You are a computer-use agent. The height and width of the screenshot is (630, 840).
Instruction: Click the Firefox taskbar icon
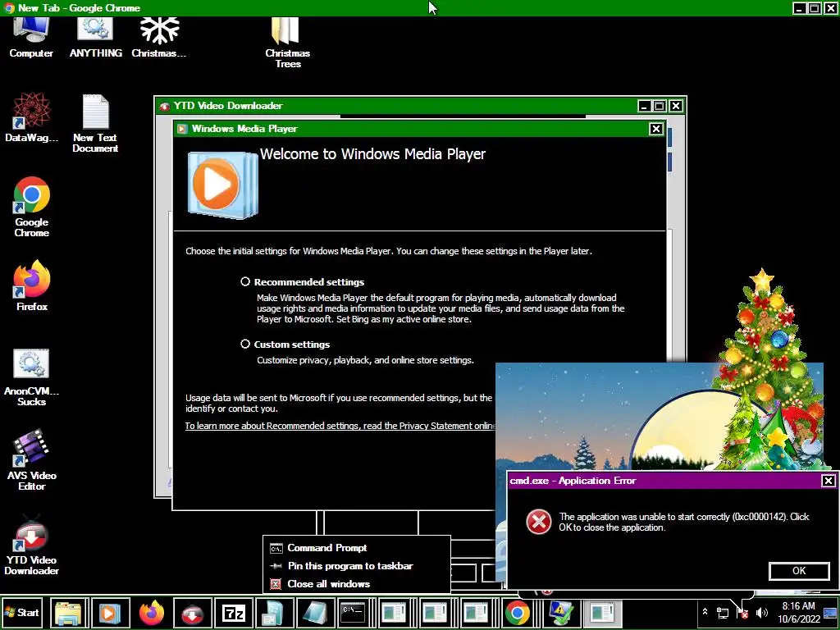point(152,613)
